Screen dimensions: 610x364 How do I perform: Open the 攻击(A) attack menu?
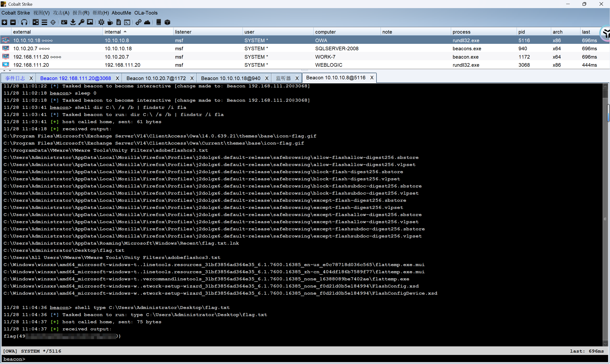pyautogui.click(x=61, y=13)
